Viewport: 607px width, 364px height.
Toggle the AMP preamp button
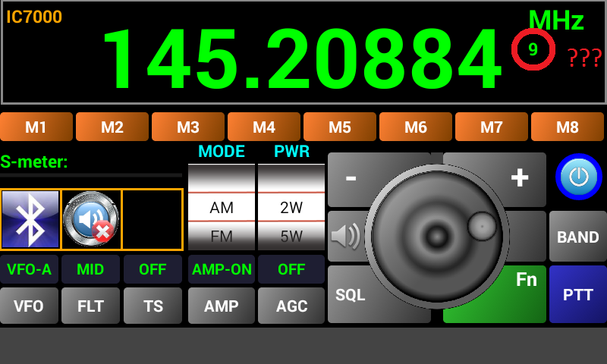coord(222,306)
